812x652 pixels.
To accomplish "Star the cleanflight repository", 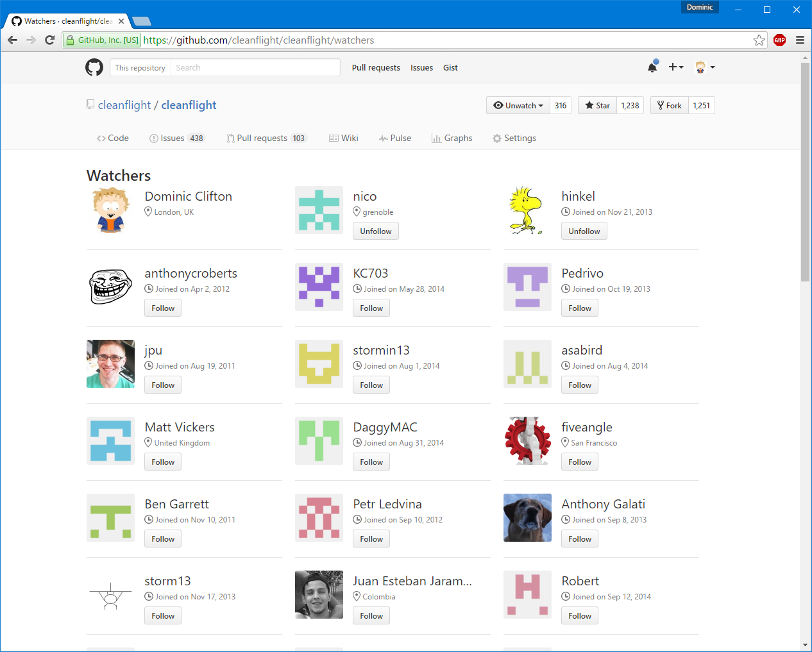I will click(597, 105).
